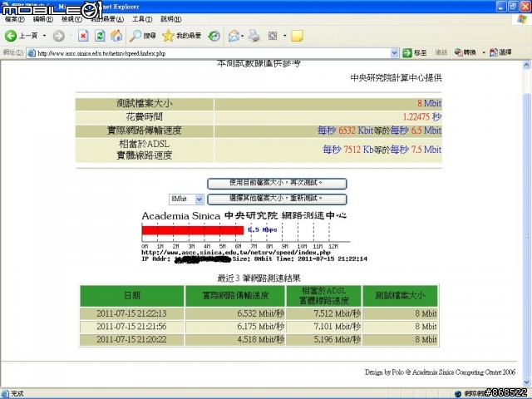Click the 7.512 Mbit/秒 cell
Viewport: 532px width, 399px height.
pyautogui.click(x=323, y=313)
